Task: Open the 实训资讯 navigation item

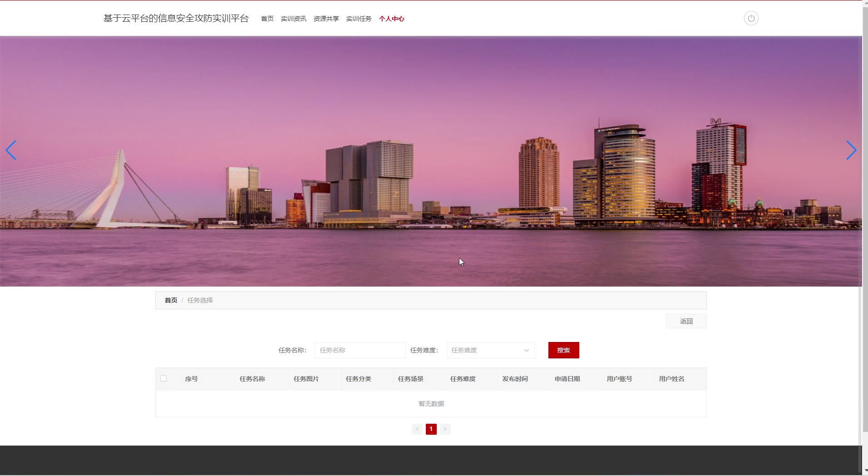Action: point(293,19)
